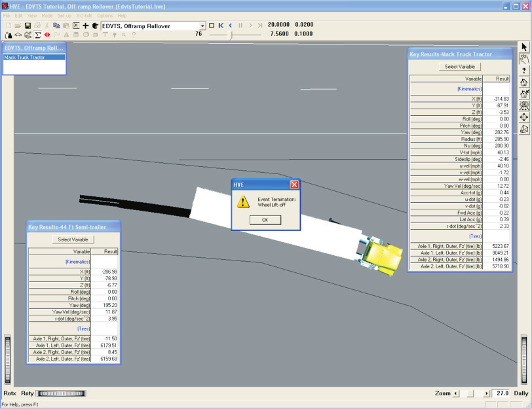Open the Edit menu

point(18,16)
